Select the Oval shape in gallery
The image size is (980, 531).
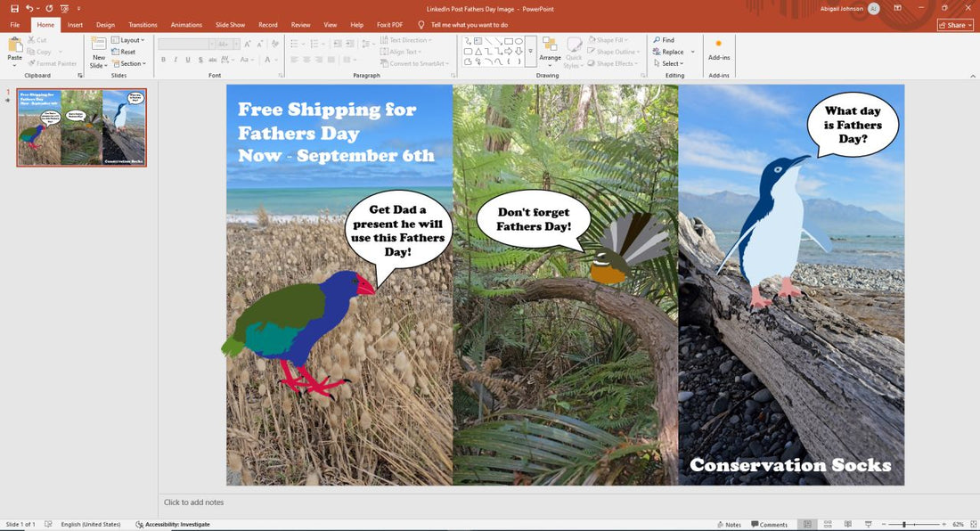point(519,41)
